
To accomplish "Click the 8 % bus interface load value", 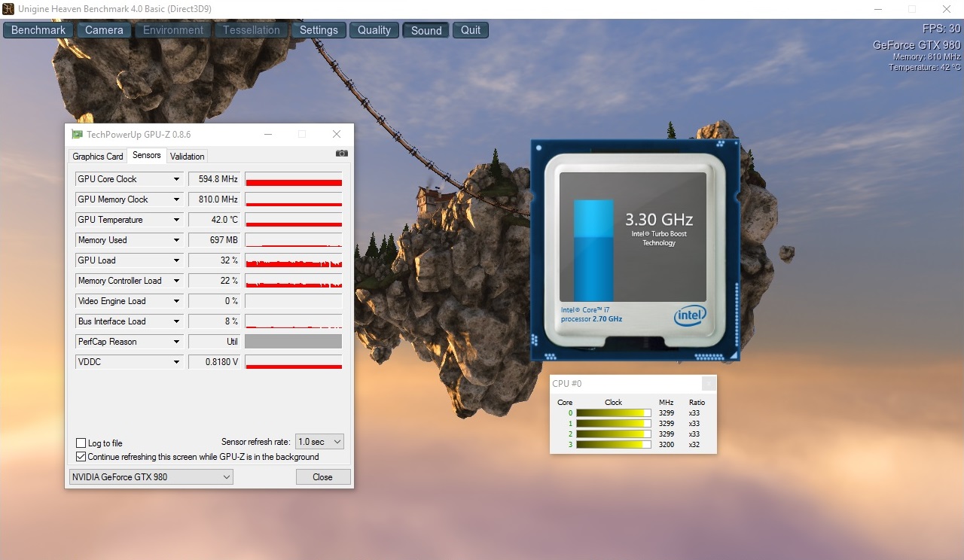I will (214, 321).
